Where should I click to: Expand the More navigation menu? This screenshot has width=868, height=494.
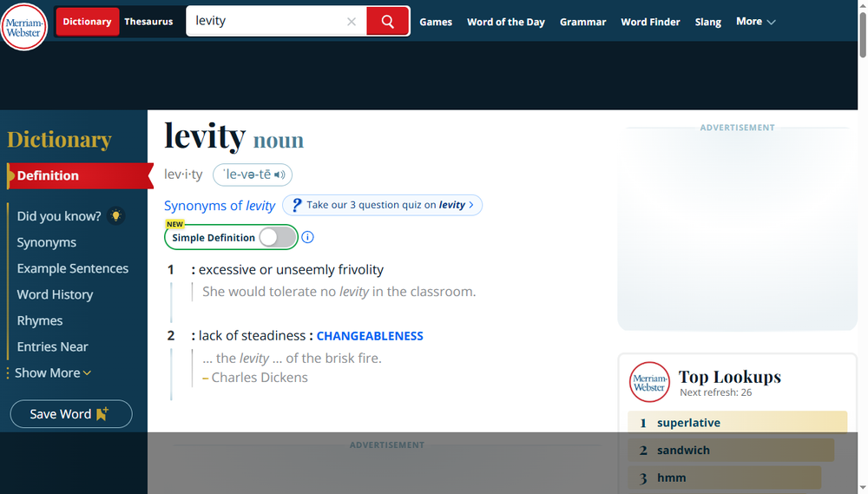756,22
